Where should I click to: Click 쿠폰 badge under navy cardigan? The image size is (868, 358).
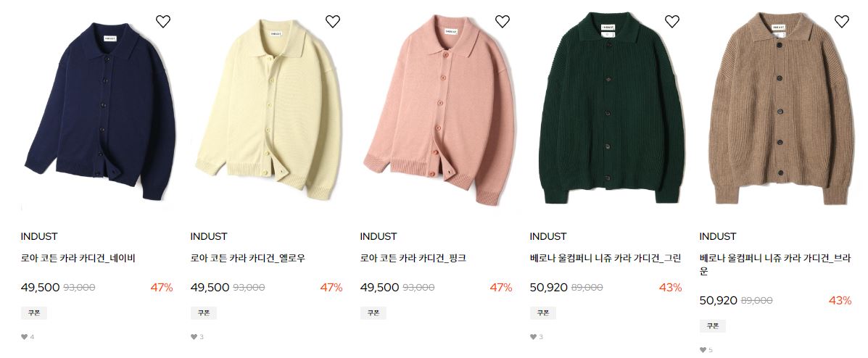click(34, 313)
